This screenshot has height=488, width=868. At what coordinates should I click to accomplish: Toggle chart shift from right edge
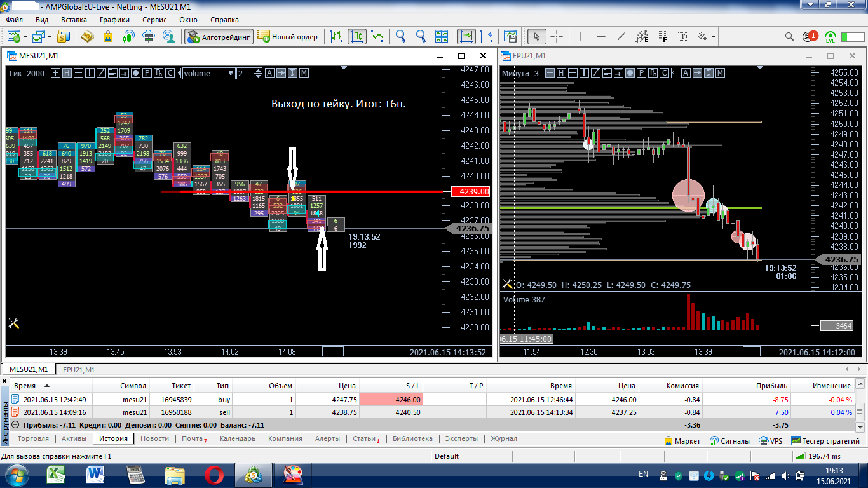tap(487, 36)
